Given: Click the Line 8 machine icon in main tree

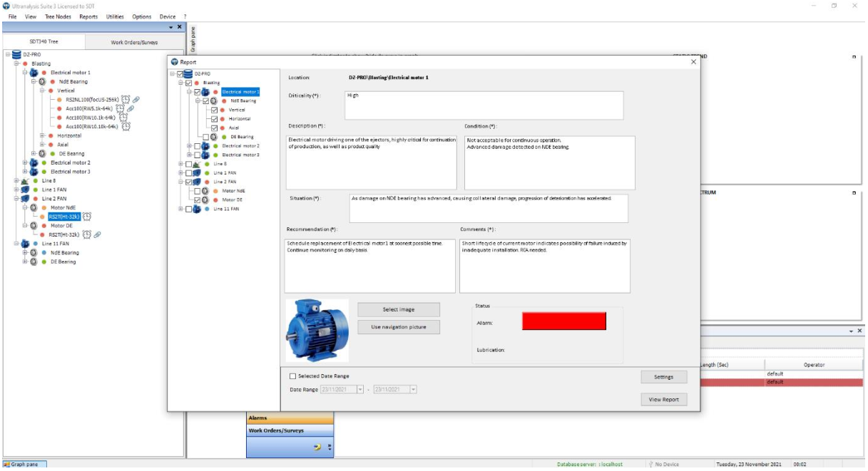Looking at the screenshot, I should coord(25,181).
